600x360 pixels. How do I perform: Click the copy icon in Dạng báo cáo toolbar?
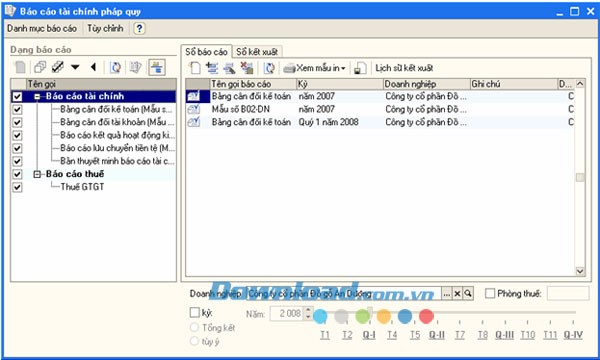[x=40, y=67]
